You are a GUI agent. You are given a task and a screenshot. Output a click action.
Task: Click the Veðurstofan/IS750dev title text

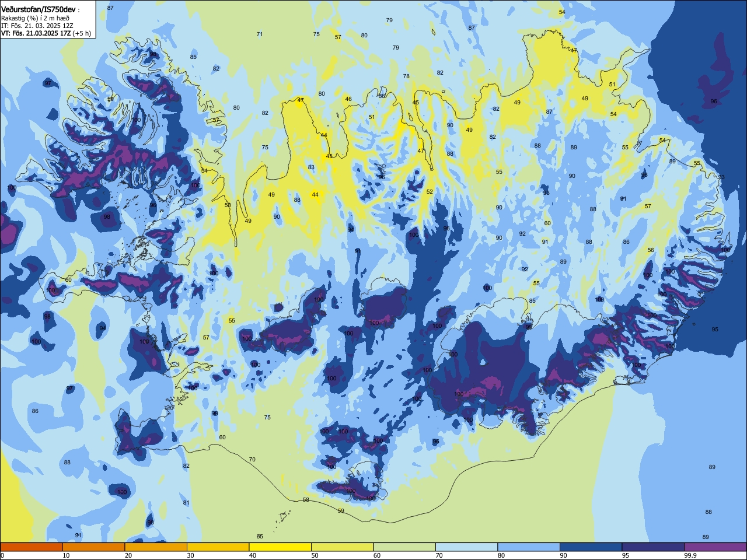point(38,9)
